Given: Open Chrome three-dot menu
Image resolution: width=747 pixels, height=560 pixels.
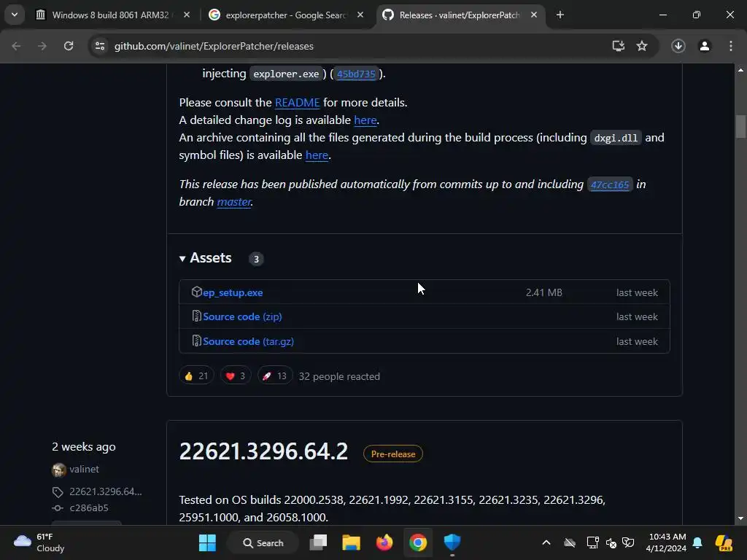Looking at the screenshot, I should (x=731, y=46).
